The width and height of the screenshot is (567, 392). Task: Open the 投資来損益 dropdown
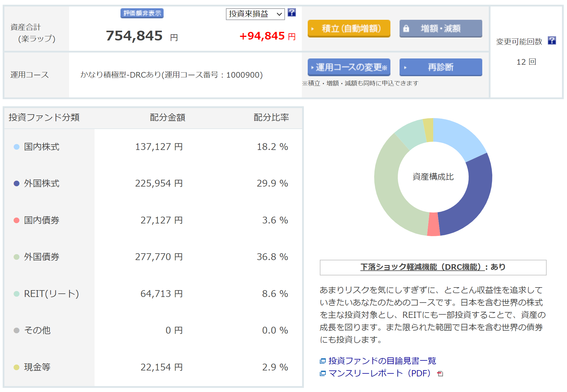(x=255, y=14)
